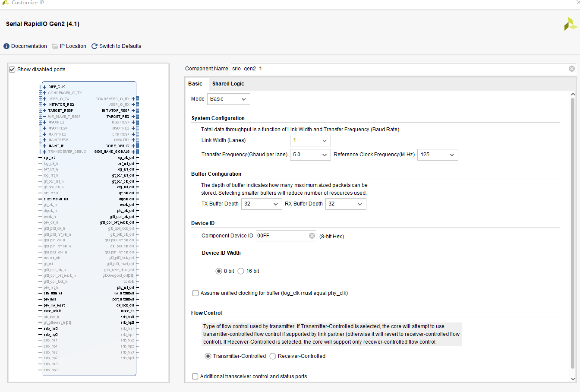Viewport: 580px width, 392px height.
Task: Expand the MSGTRESP bus port
Action: (x=44, y=128)
